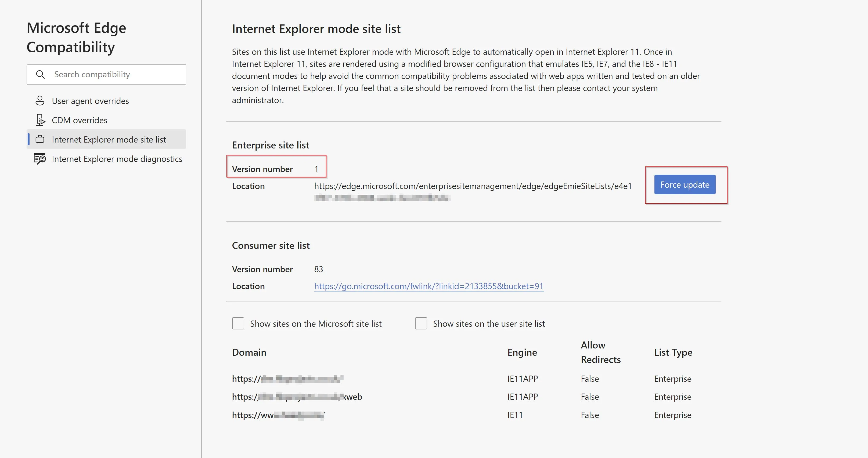868x458 pixels.
Task: Click the Engine column header
Action: 522,352
